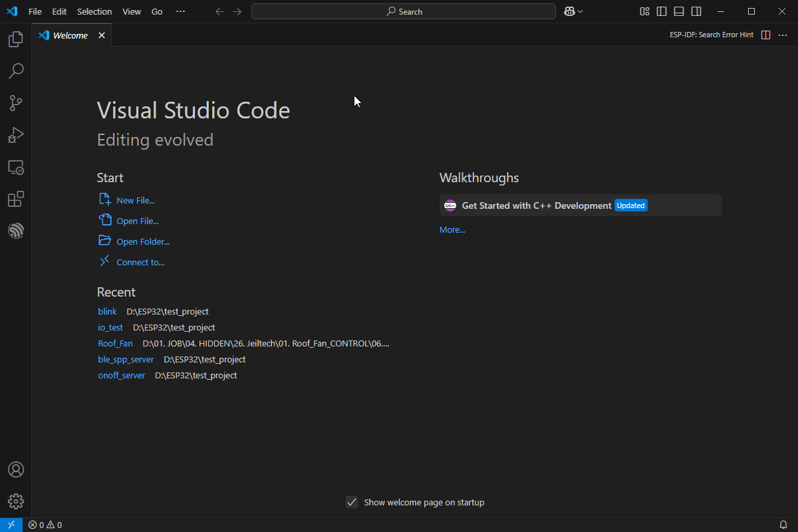Open the Manage gear icon
The image size is (798, 532).
pyautogui.click(x=15, y=501)
